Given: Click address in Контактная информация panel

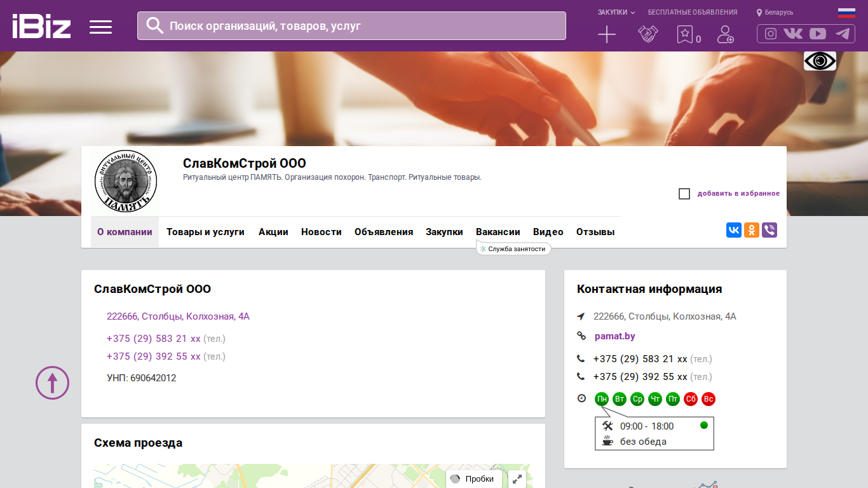Looking at the screenshot, I should point(665,316).
